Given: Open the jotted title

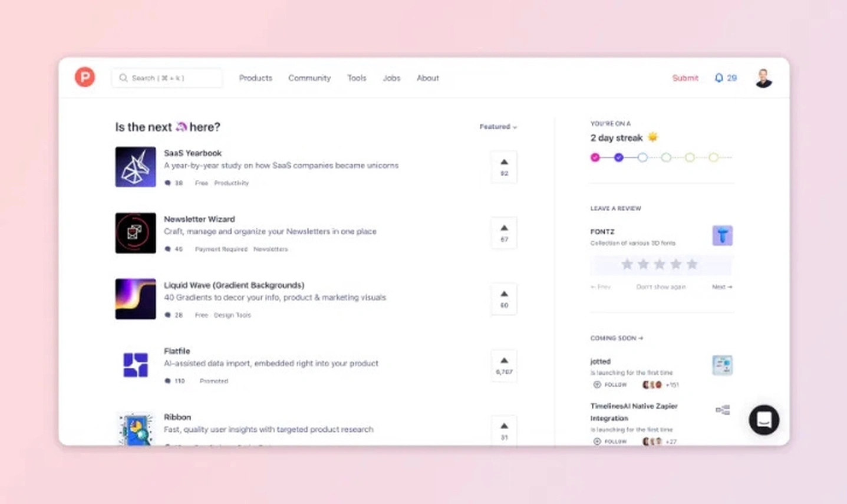Looking at the screenshot, I should click(x=600, y=361).
